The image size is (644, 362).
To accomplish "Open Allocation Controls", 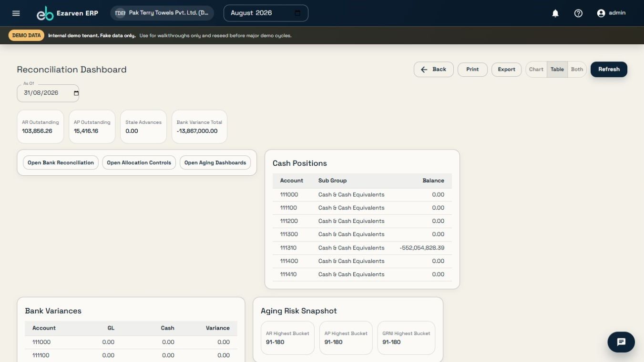I will (139, 163).
